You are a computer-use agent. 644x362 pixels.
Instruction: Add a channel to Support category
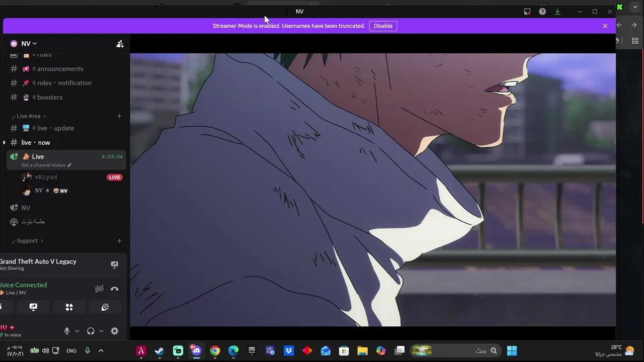tap(119, 241)
